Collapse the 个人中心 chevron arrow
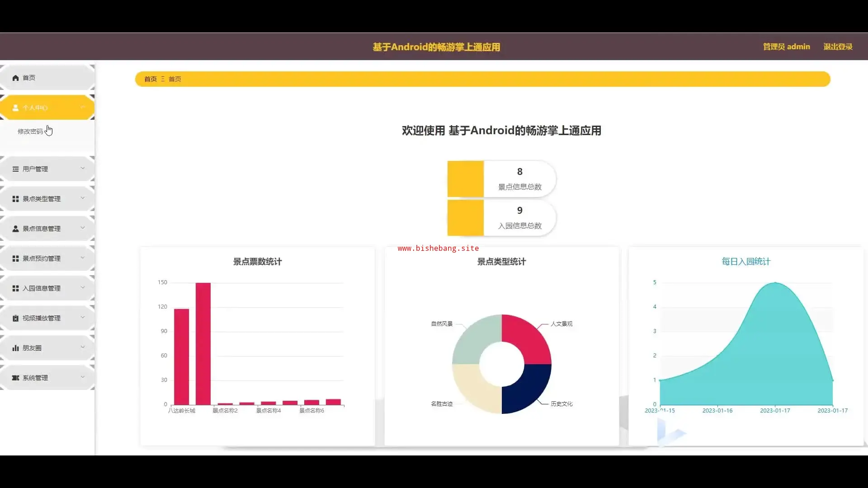This screenshot has width=868, height=488. point(83,107)
